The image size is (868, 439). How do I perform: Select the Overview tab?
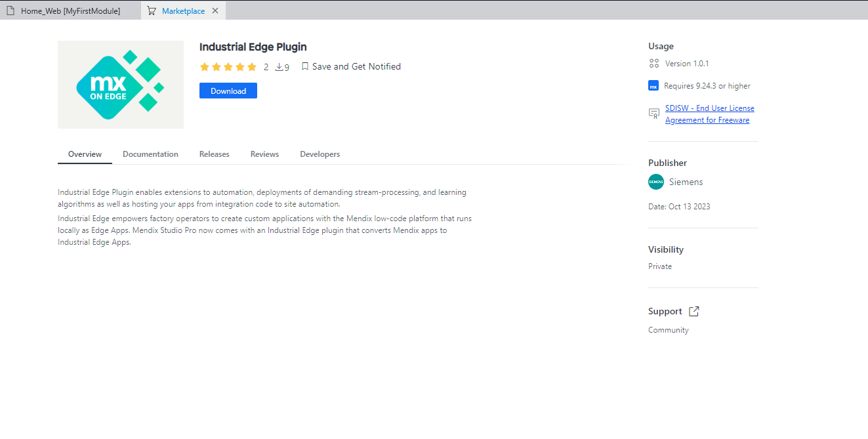(x=85, y=154)
